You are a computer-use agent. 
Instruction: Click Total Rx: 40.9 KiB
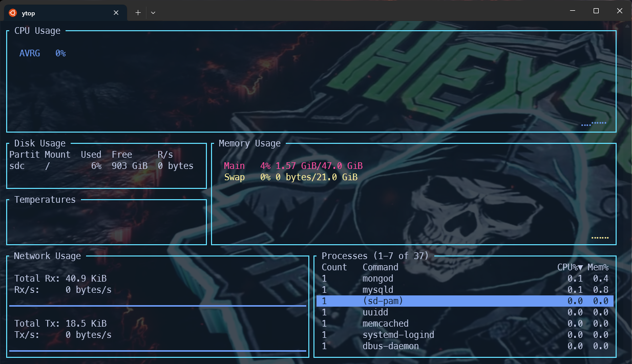coord(60,279)
